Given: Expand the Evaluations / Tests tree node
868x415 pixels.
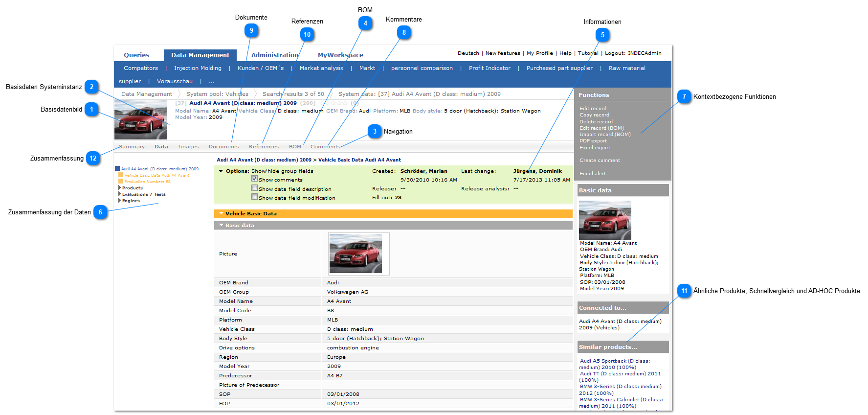Looking at the screenshot, I should [x=119, y=194].
